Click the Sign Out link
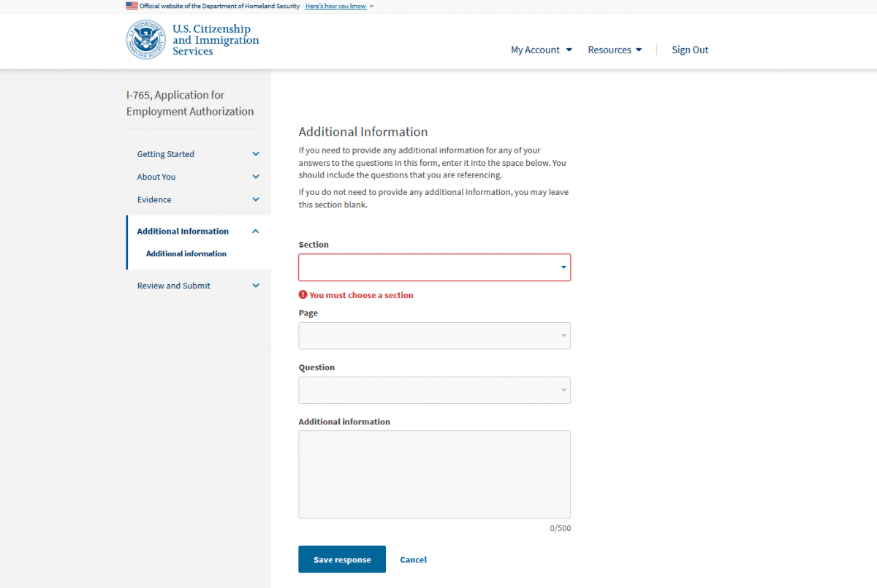 [x=689, y=50]
